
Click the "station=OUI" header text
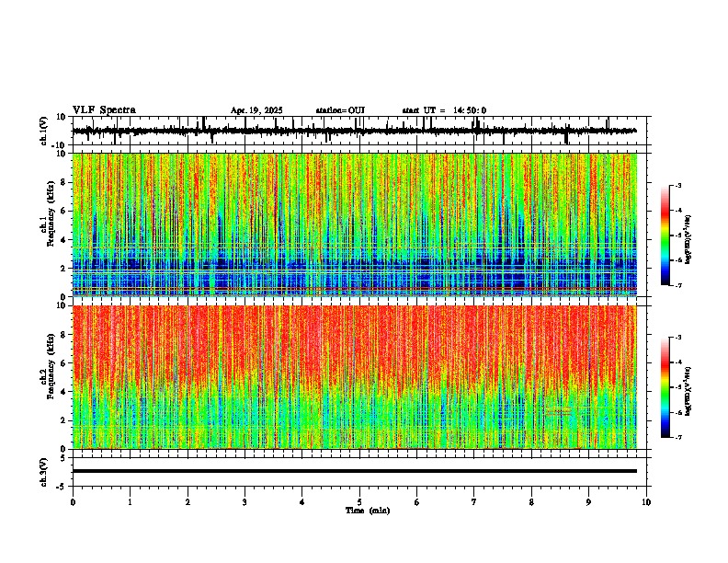coord(340,110)
